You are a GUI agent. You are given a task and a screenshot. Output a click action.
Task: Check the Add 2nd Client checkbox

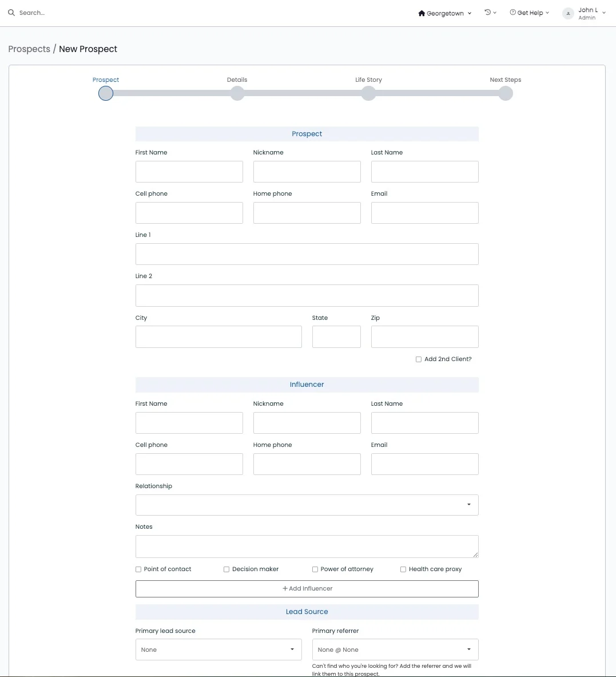click(x=419, y=359)
